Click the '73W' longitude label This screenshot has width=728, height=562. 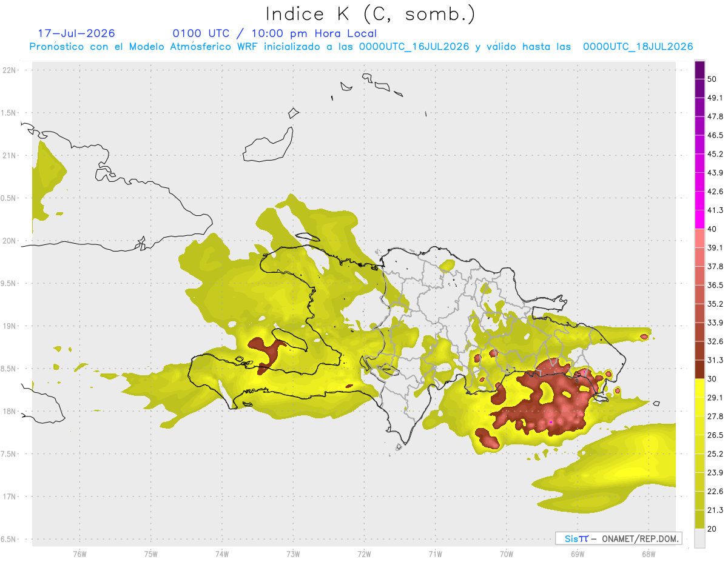[x=293, y=554]
